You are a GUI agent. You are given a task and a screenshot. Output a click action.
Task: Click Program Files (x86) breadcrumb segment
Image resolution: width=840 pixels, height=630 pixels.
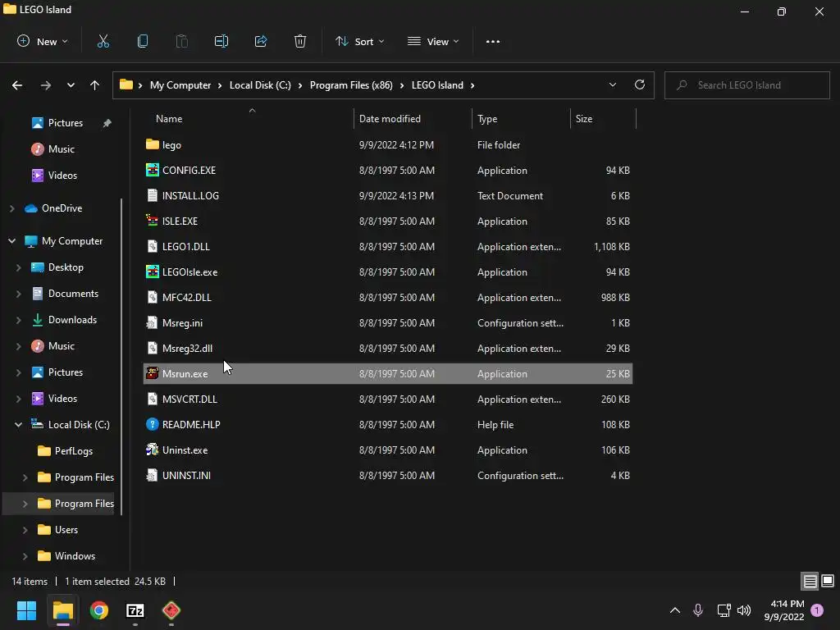pos(351,85)
